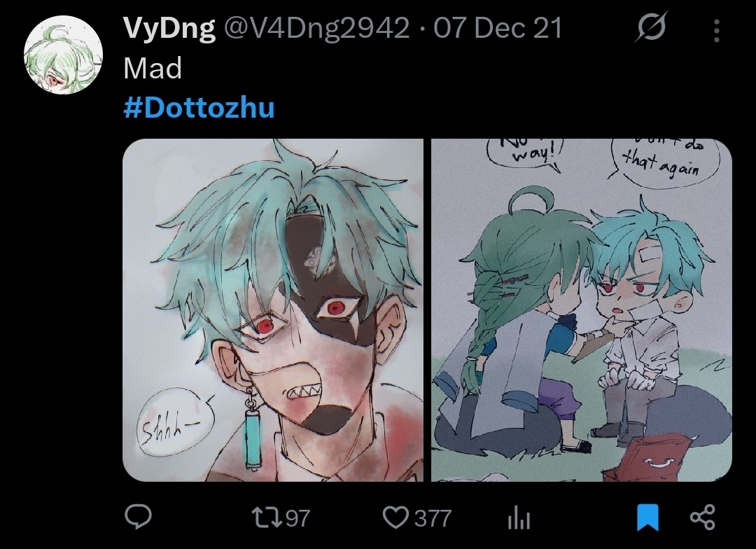Click the @V4Dng2942 handle
Screen dimensions: 756x549
pos(316,29)
